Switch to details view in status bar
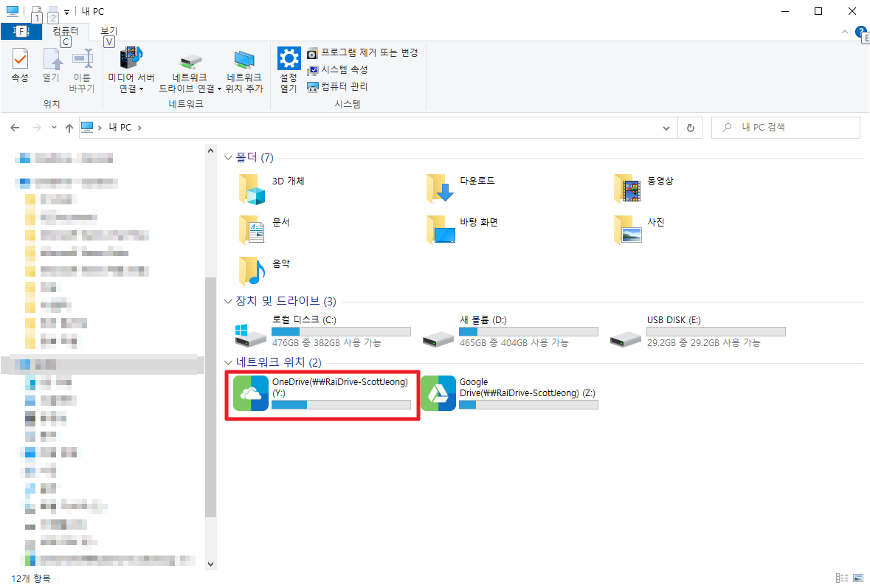 pyautogui.click(x=842, y=578)
